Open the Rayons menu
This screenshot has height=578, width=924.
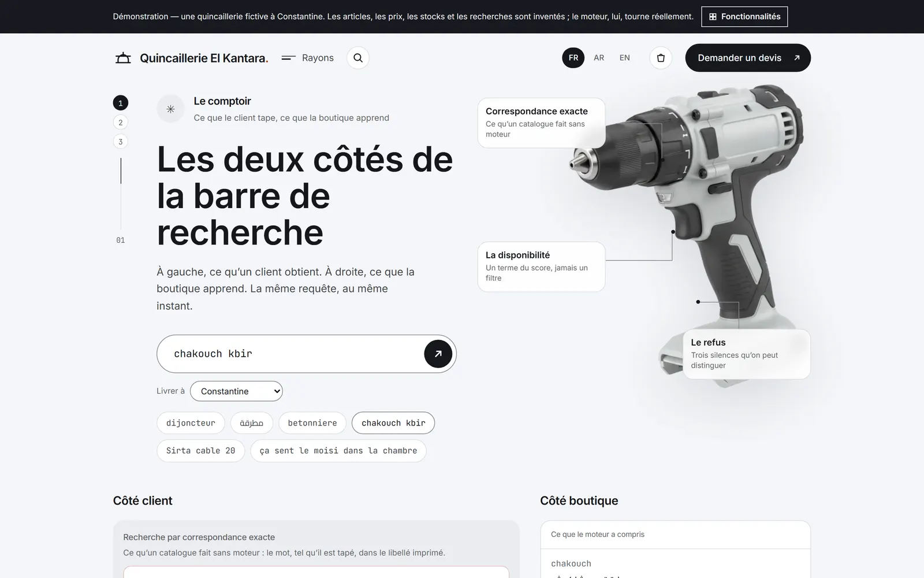[x=307, y=58]
